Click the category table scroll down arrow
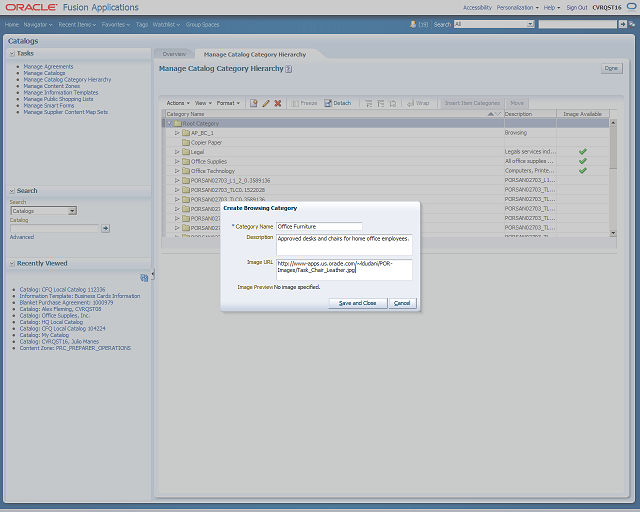The height and width of the screenshot is (512, 640). pos(613,233)
